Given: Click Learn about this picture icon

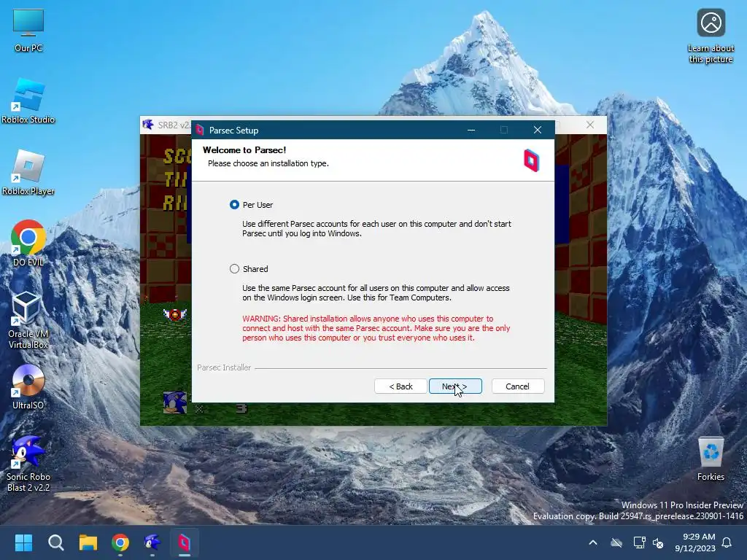Looking at the screenshot, I should click(x=711, y=36).
